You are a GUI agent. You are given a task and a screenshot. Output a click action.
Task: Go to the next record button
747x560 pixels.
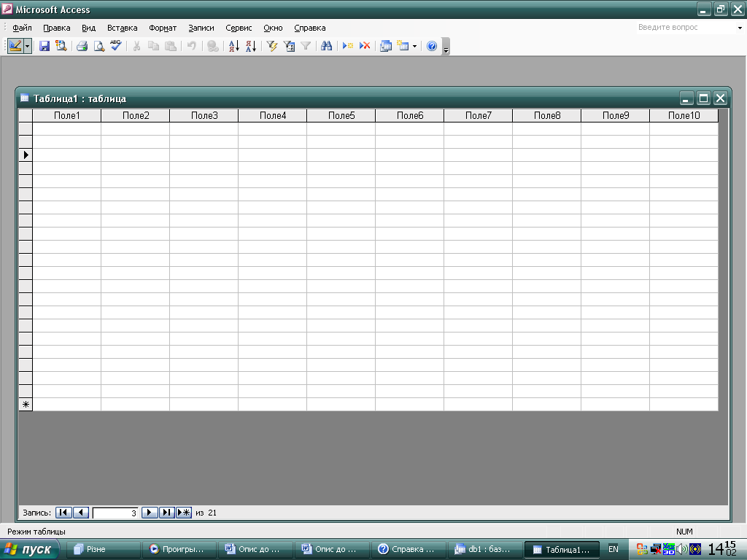click(x=150, y=513)
